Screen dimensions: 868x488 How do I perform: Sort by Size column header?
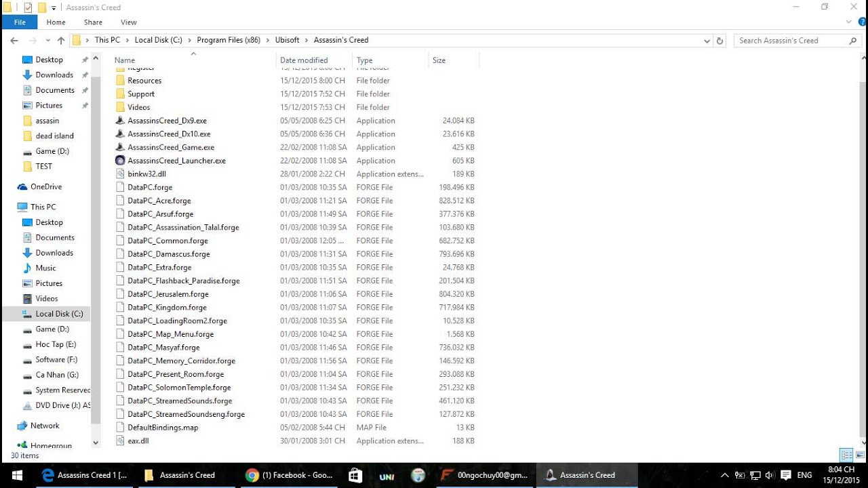point(453,60)
